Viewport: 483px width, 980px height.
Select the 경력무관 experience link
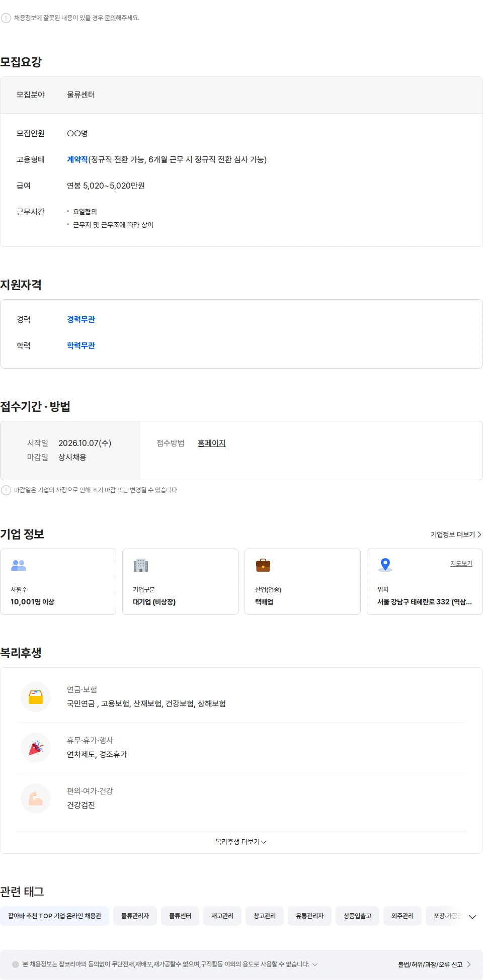pyautogui.click(x=81, y=319)
